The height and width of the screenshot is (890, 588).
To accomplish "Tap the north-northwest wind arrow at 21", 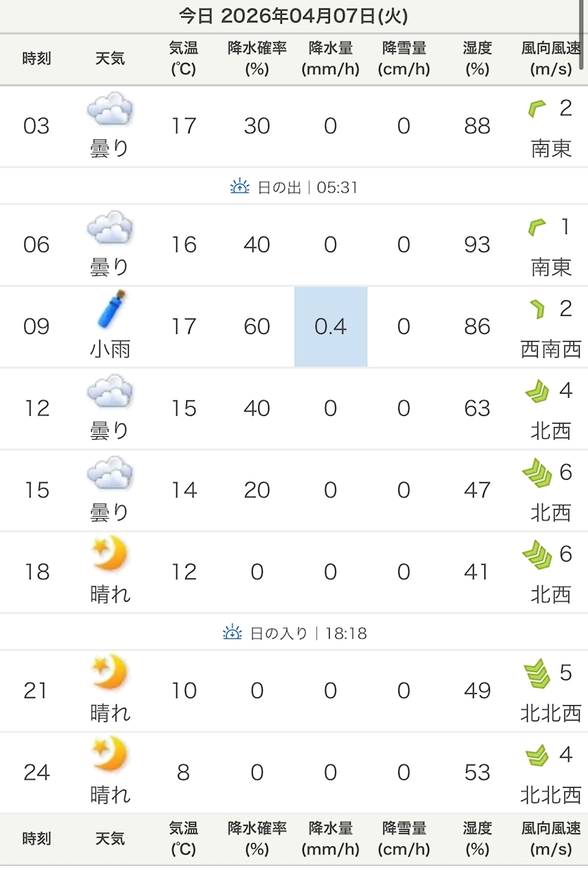I will [537, 674].
